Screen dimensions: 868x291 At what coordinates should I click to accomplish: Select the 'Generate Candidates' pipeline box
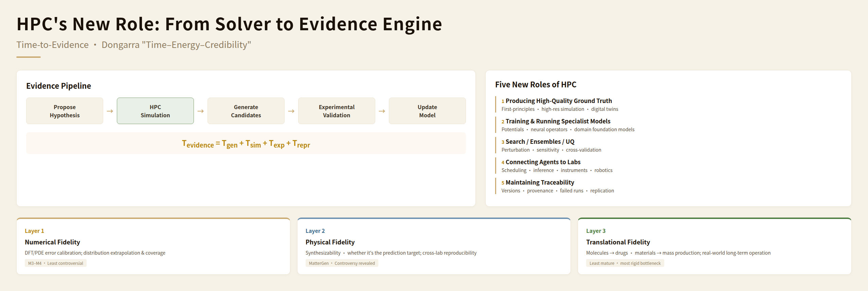[246, 111]
